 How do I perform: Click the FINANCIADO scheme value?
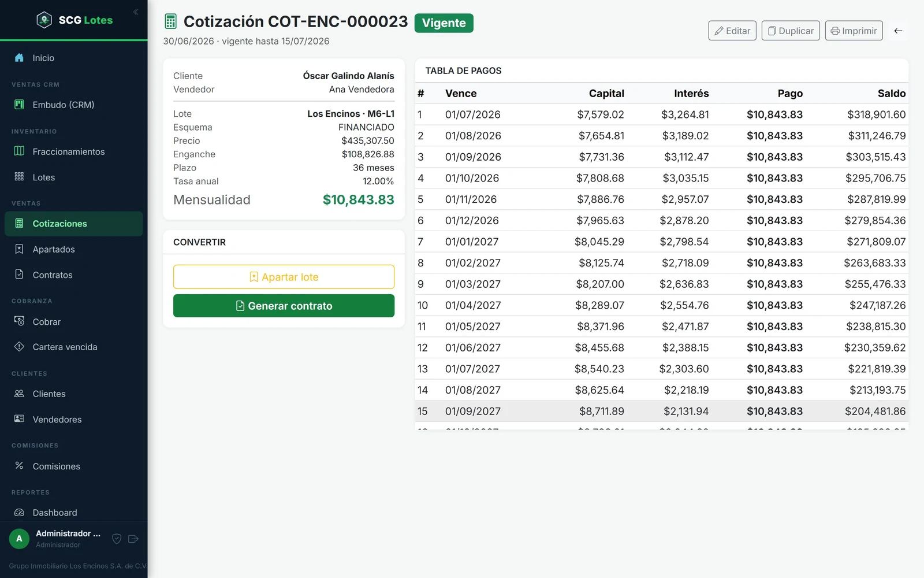click(366, 127)
